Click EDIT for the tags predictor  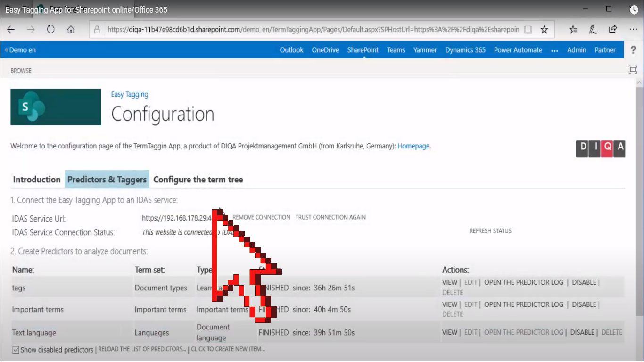(471, 282)
